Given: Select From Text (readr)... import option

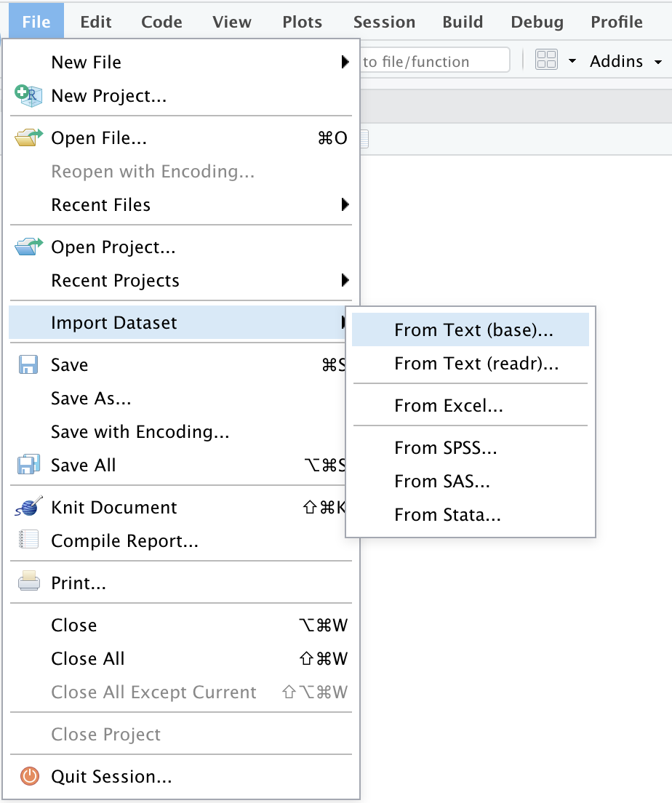Looking at the screenshot, I should tap(476, 364).
